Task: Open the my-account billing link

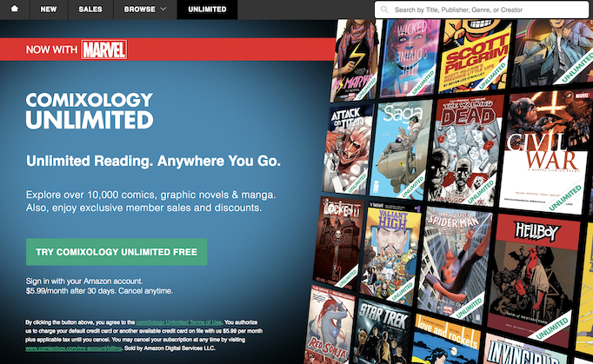Action: (x=74, y=348)
